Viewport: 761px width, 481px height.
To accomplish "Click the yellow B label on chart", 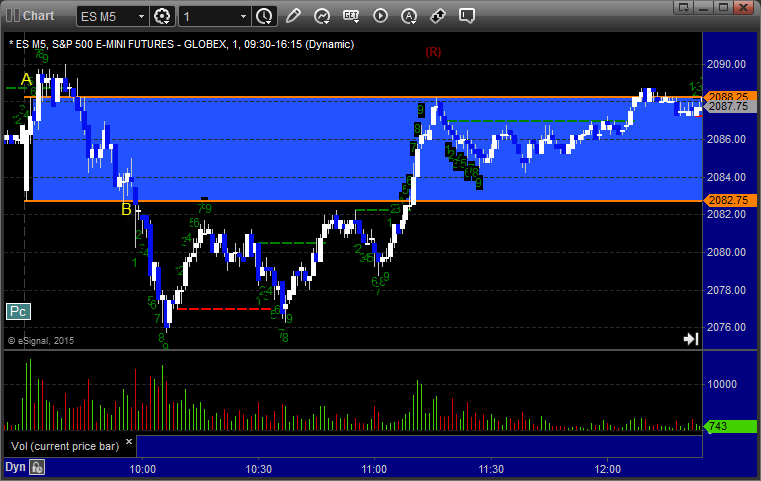I will tap(126, 209).
